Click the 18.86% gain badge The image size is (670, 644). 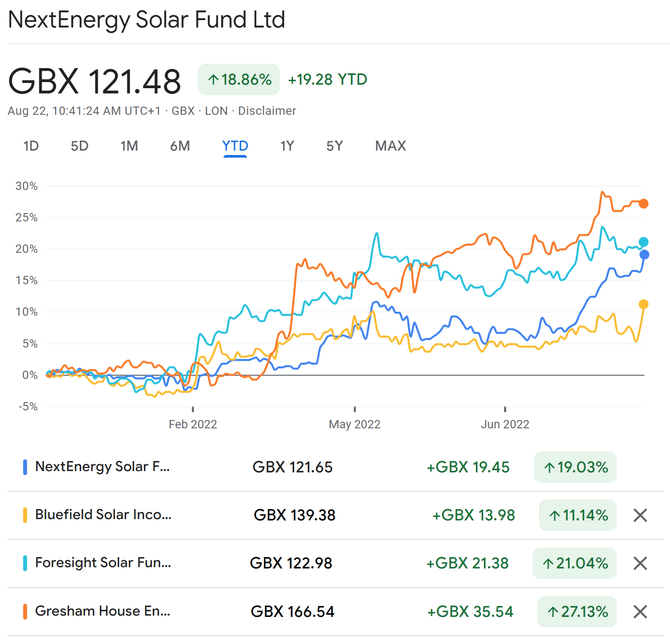(x=239, y=79)
